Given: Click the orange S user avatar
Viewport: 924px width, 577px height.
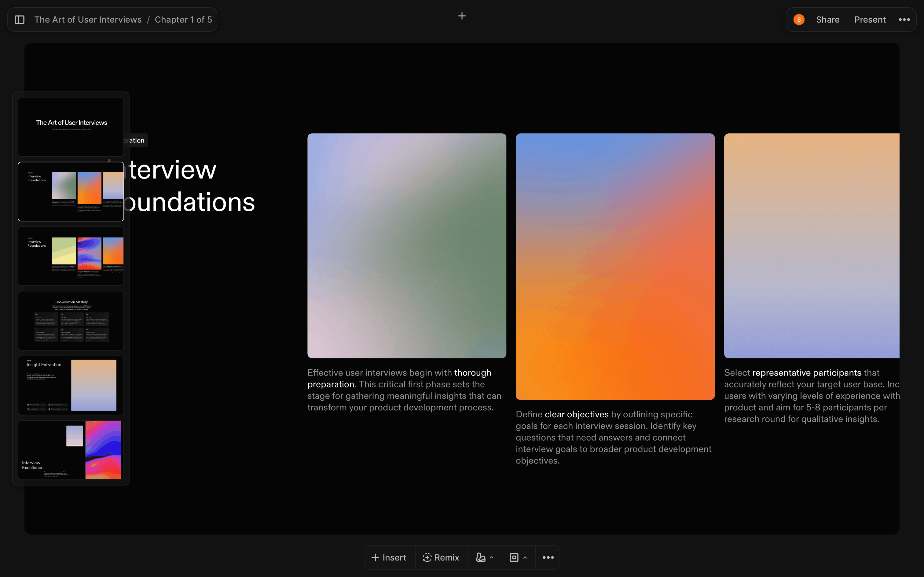Looking at the screenshot, I should (x=799, y=20).
